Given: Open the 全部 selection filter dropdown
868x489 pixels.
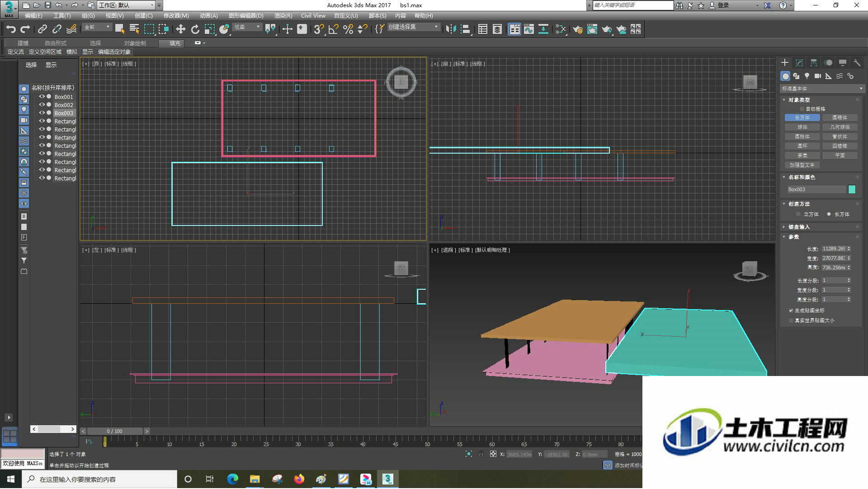Looking at the screenshot, I should [x=97, y=27].
